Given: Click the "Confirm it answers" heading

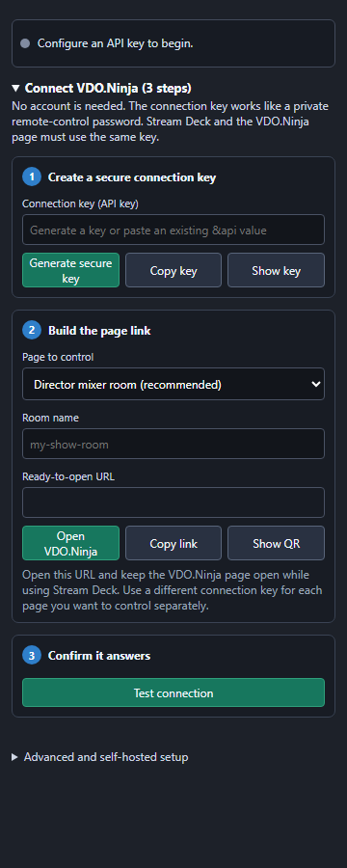Looking at the screenshot, I should coord(99,656).
